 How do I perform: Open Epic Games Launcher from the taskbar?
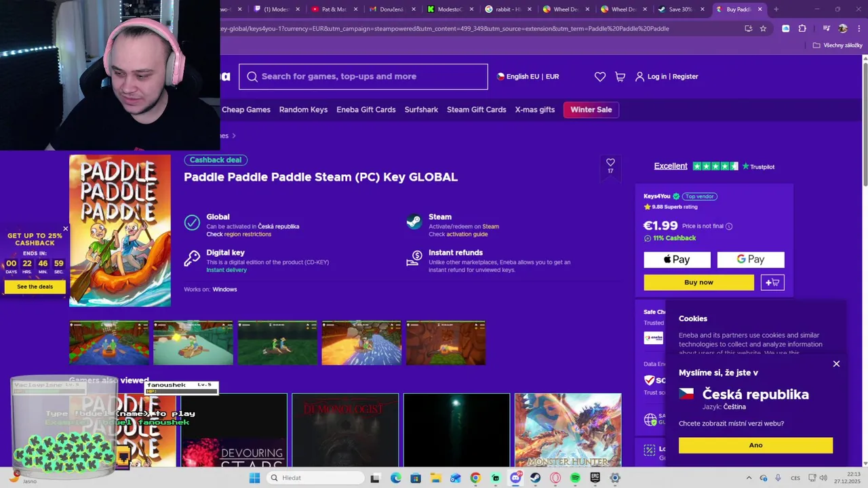(x=595, y=478)
